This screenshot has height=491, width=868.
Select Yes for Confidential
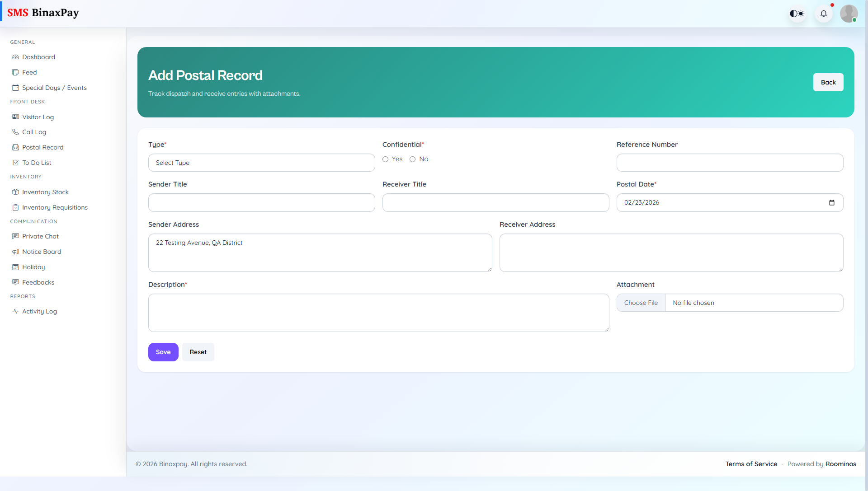(x=386, y=159)
